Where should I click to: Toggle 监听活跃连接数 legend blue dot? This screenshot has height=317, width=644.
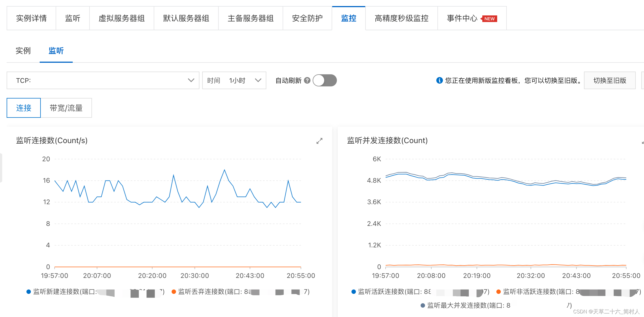[354, 292]
